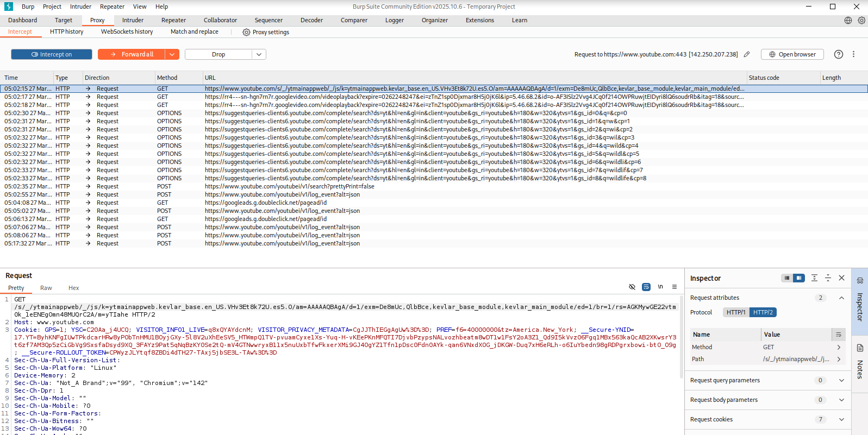Image resolution: width=868 pixels, height=435 pixels.
Task: Select HTTP/2 protocol
Action: tap(763, 312)
